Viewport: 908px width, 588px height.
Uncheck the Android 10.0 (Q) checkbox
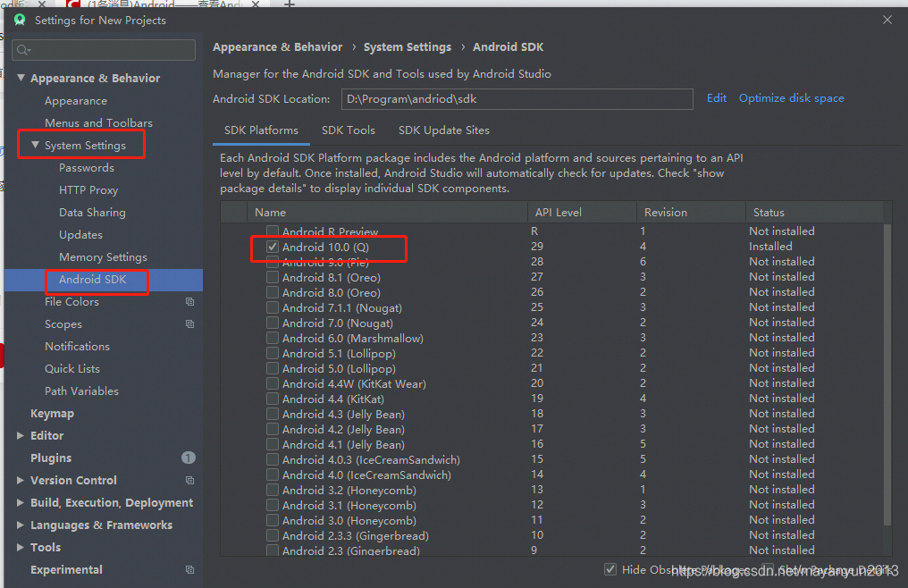(273, 247)
